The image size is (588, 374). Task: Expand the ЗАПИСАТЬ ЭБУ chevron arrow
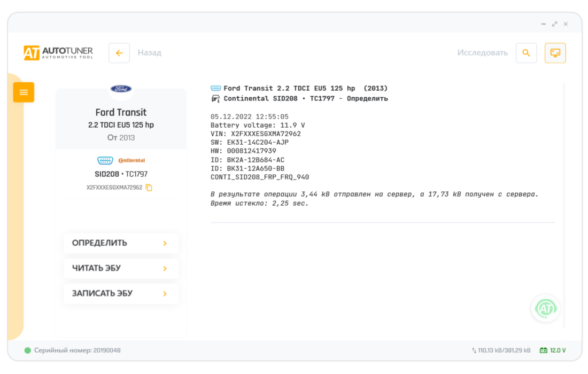(x=165, y=293)
